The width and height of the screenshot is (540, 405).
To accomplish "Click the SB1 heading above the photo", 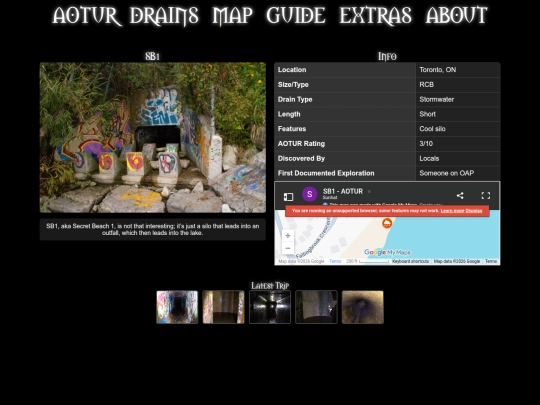I will [153, 56].
